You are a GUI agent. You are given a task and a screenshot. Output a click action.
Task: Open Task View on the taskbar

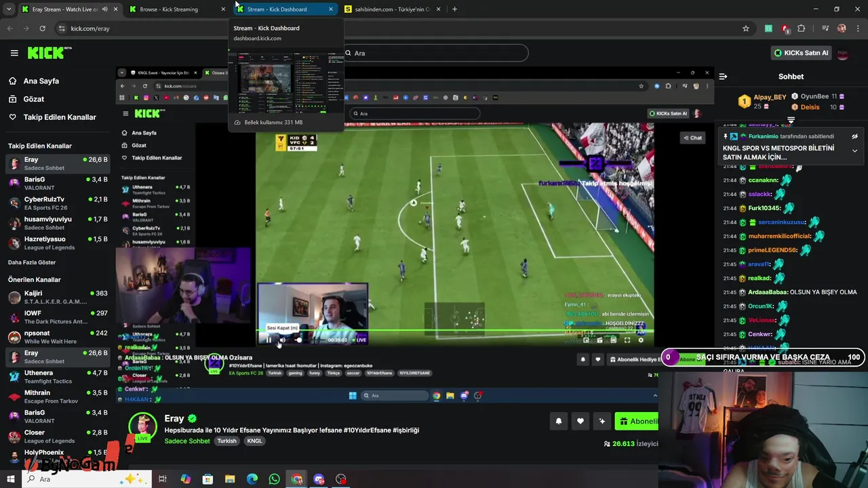163,479
